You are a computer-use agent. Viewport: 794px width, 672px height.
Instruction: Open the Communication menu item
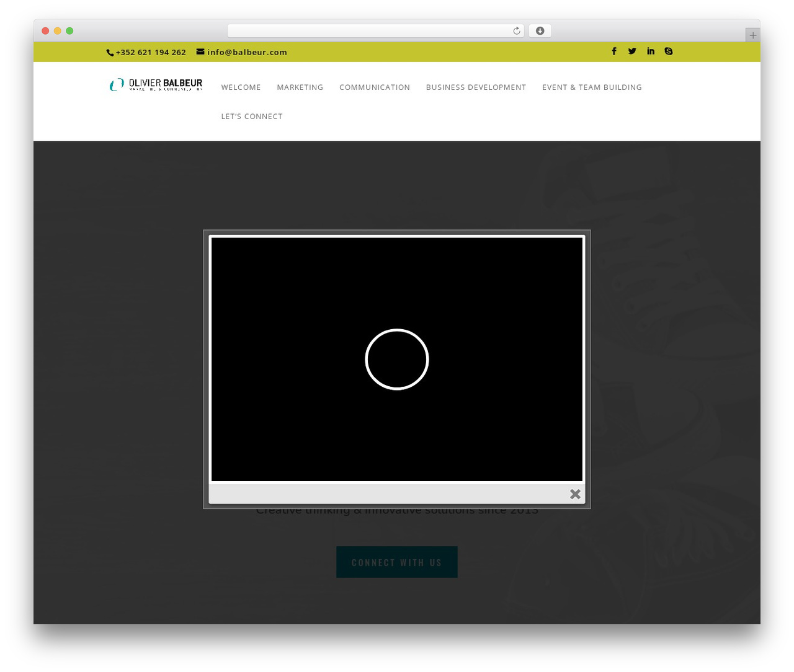coord(375,87)
